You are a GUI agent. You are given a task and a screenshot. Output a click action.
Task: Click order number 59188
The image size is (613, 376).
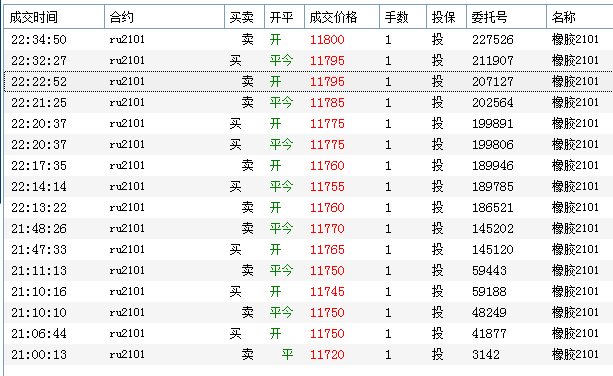coord(489,292)
